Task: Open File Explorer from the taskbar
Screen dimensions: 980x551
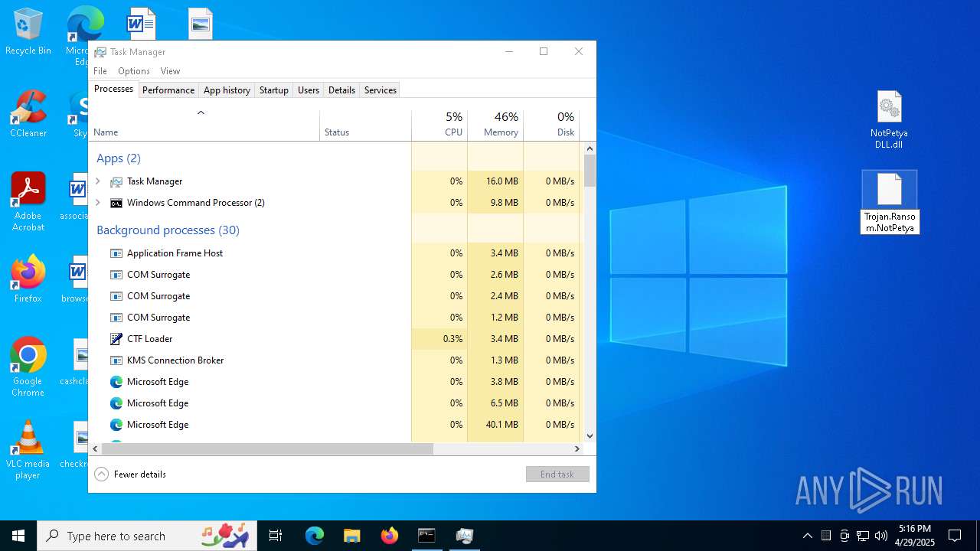Action: pyautogui.click(x=351, y=536)
